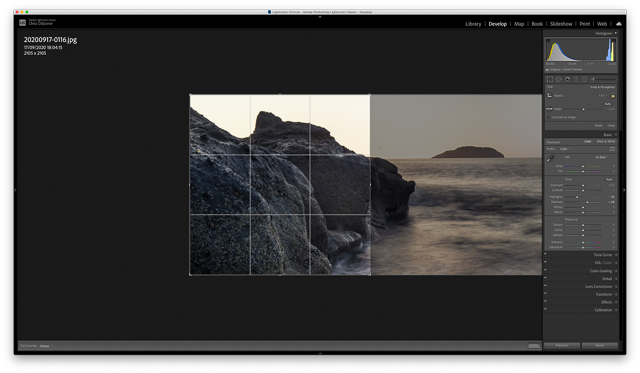Switch to the Library module
Screen dimensions: 640x373
473,24
